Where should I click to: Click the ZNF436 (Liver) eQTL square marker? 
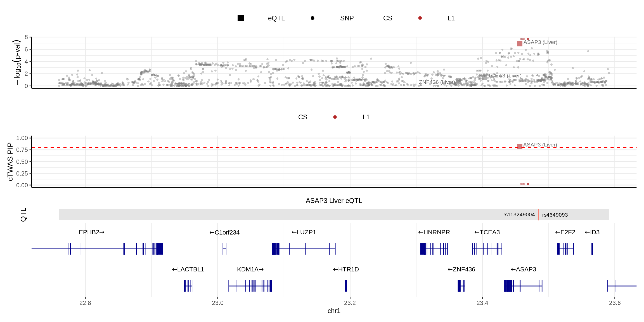tap(458, 80)
